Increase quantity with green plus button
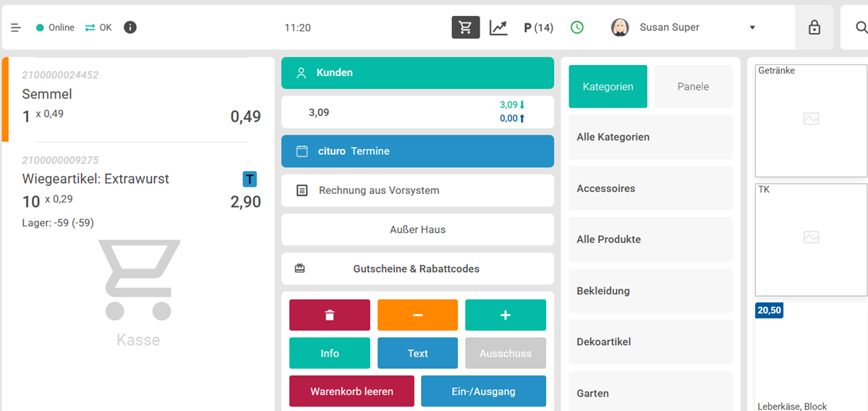The width and height of the screenshot is (868, 411). pos(505,315)
